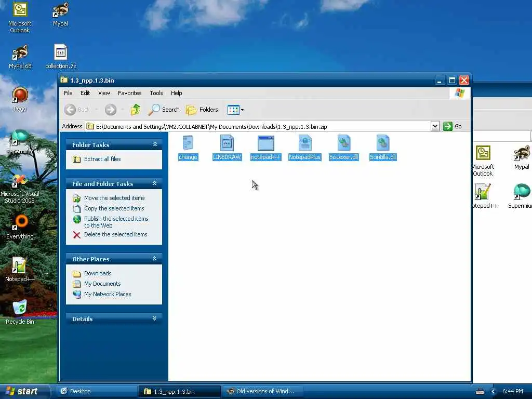
Task: Click the Forward navigation arrow
Action: pyautogui.click(x=111, y=110)
